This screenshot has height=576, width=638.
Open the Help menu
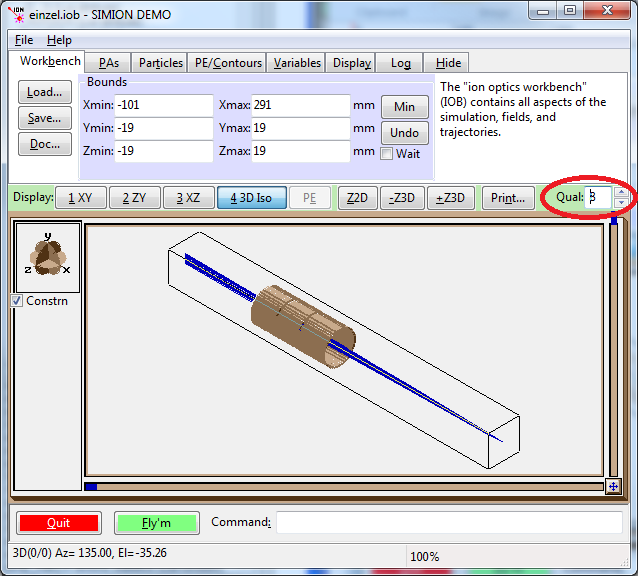click(x=59, y=40)
